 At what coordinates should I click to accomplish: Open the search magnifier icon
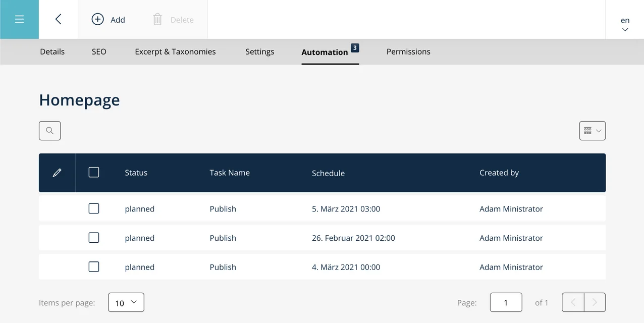point(49,131)
